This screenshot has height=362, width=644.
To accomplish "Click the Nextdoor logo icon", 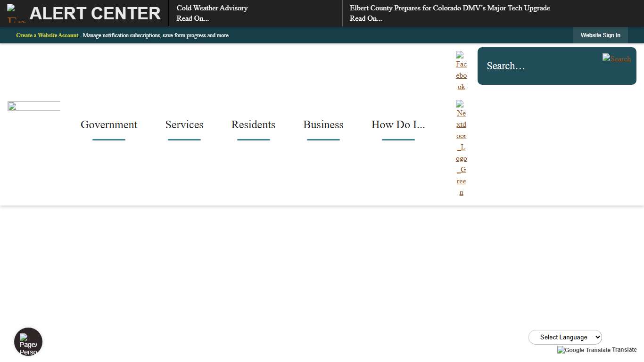I will tap(461, 147).
